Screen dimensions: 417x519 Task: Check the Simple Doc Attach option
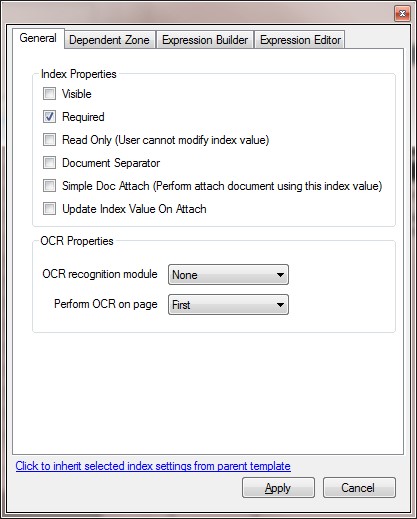(49, 186)
